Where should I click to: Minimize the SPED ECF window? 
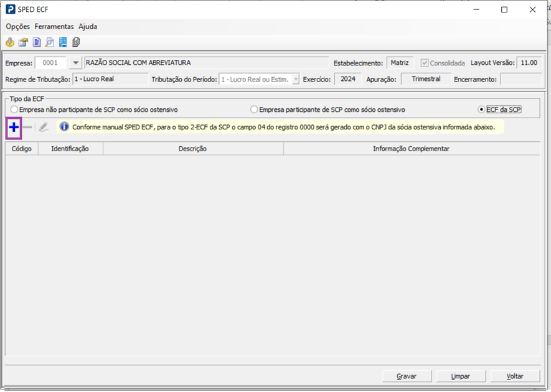click(476, 9)
